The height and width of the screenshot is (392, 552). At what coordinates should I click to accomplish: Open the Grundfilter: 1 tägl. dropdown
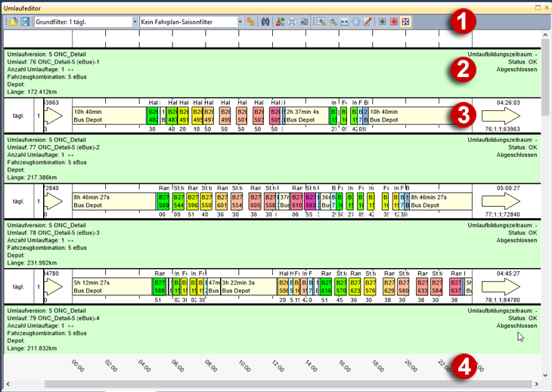132,22
